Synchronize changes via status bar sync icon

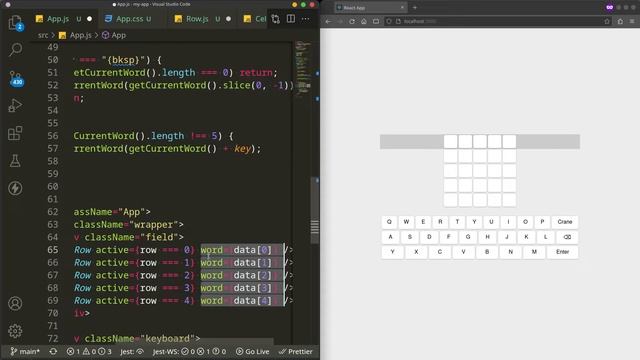tap(53, 351)
